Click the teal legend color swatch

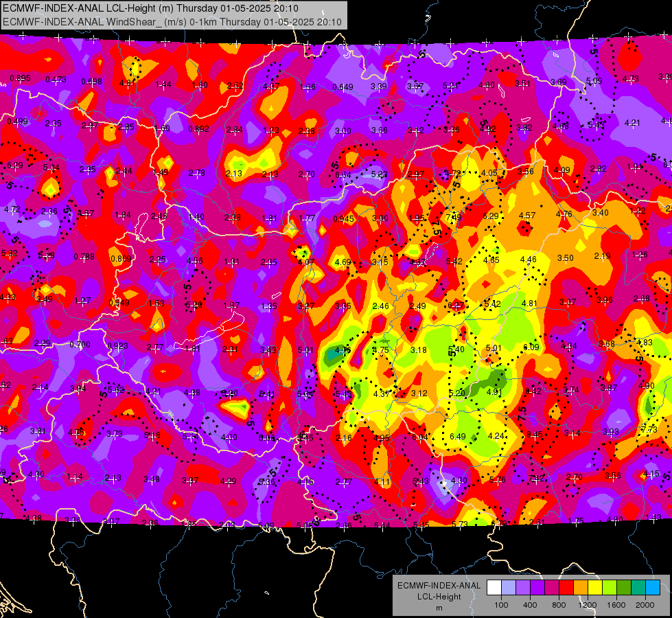(638, 588)
